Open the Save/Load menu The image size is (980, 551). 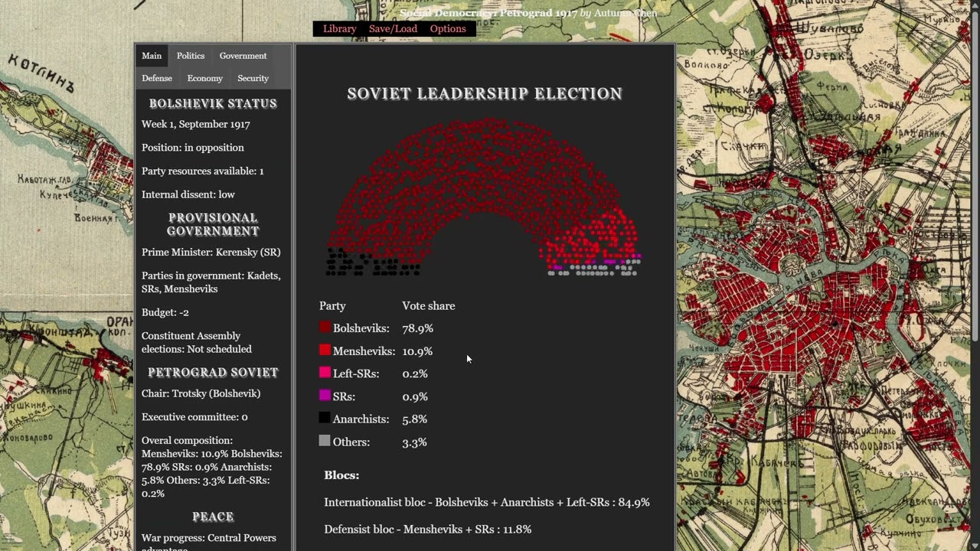[393, 29]
